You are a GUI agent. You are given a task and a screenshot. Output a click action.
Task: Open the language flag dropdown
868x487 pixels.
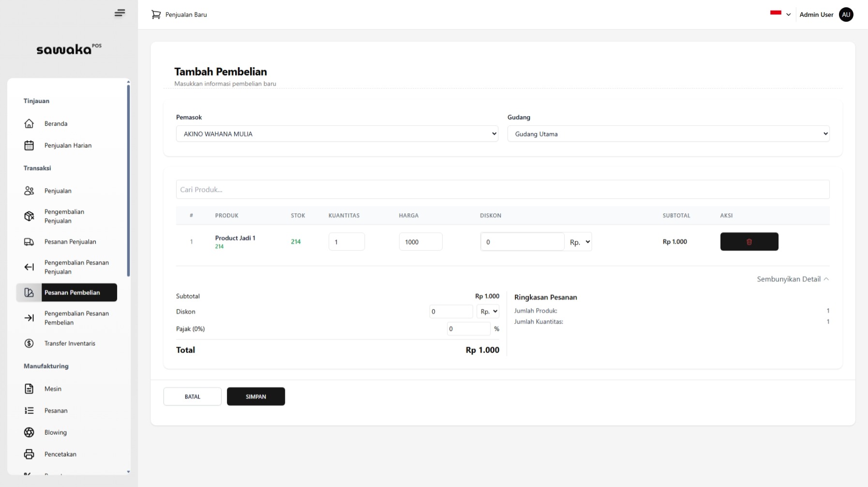coord(780,14)
